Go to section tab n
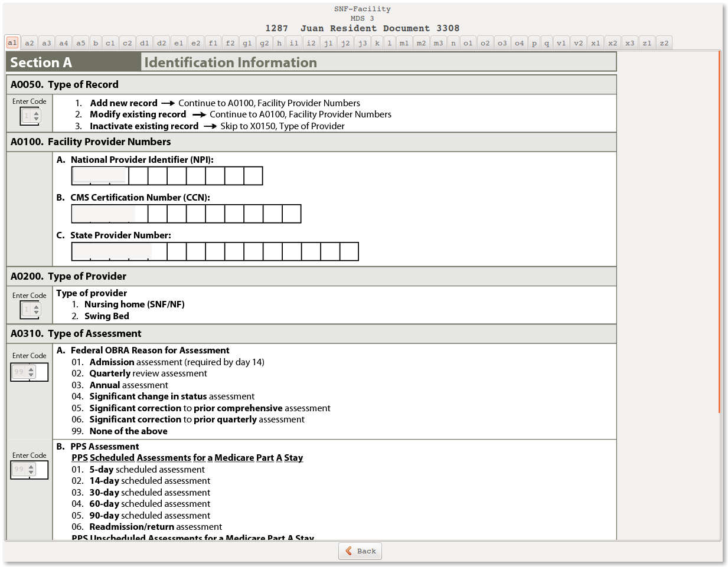The height and width of the screenshot is (567, 728). [453, 43]
